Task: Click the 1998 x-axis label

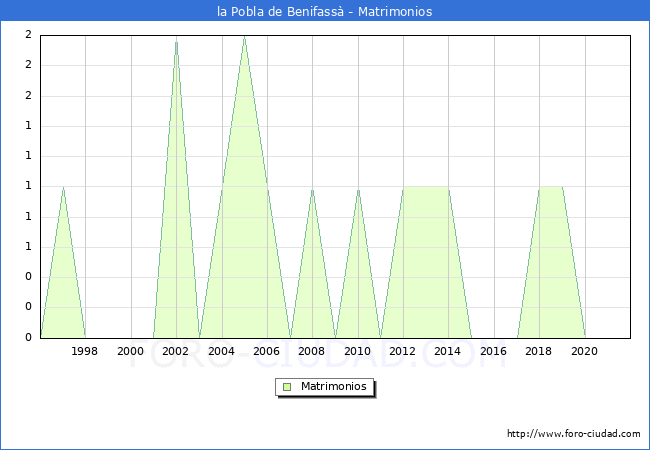Action: click(x=85, y=351)
